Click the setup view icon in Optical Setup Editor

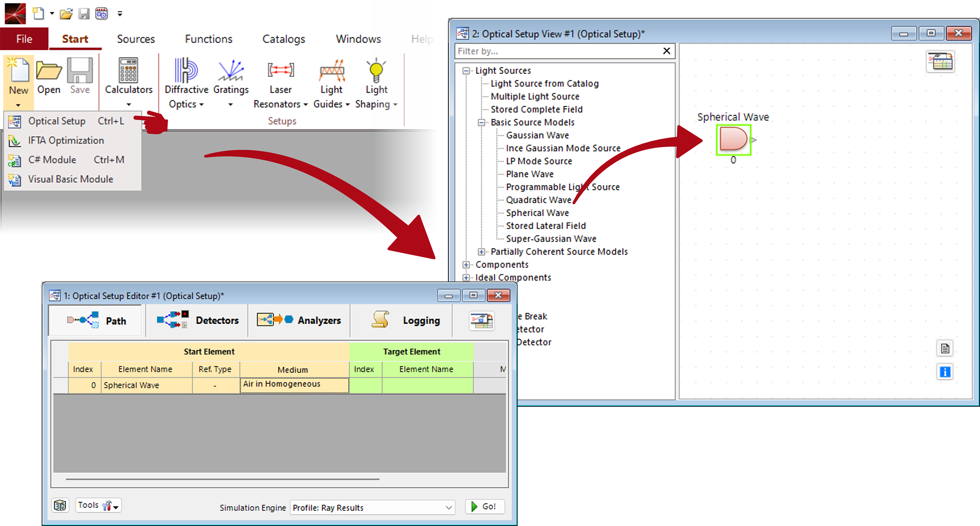[x=481, y=320]
